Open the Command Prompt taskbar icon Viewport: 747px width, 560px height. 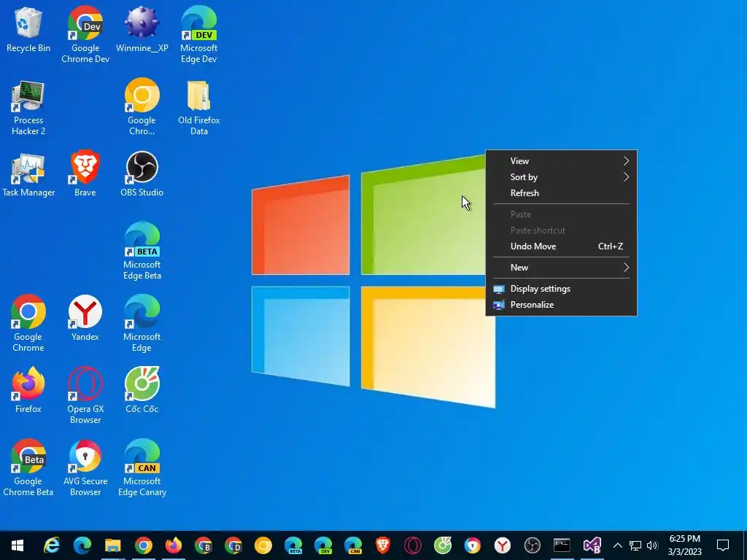[562, 545]
